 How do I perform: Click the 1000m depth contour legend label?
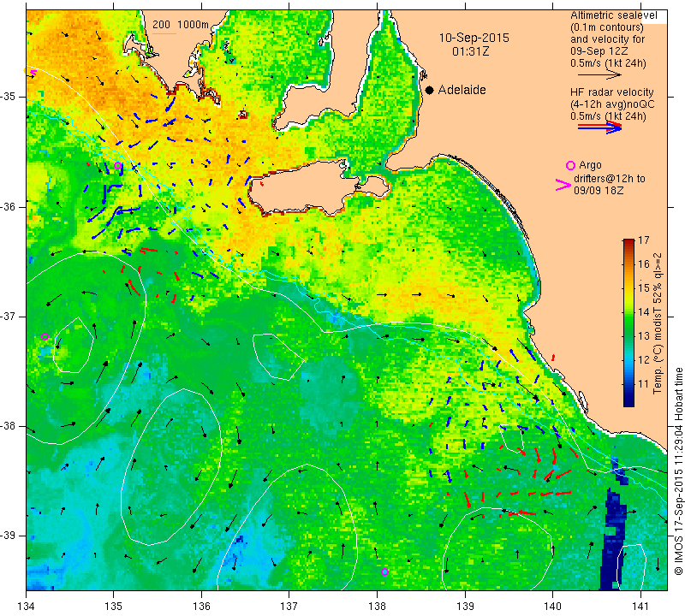(x=194, y=25)
